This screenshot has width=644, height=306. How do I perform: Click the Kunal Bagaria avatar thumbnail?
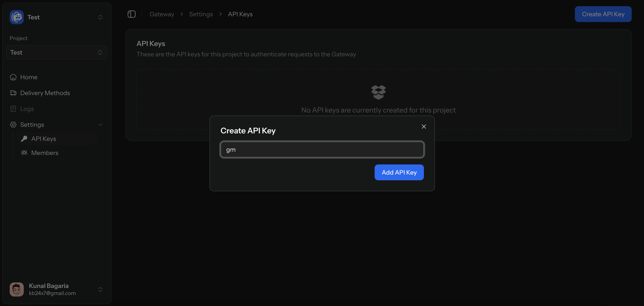(17, 289)
